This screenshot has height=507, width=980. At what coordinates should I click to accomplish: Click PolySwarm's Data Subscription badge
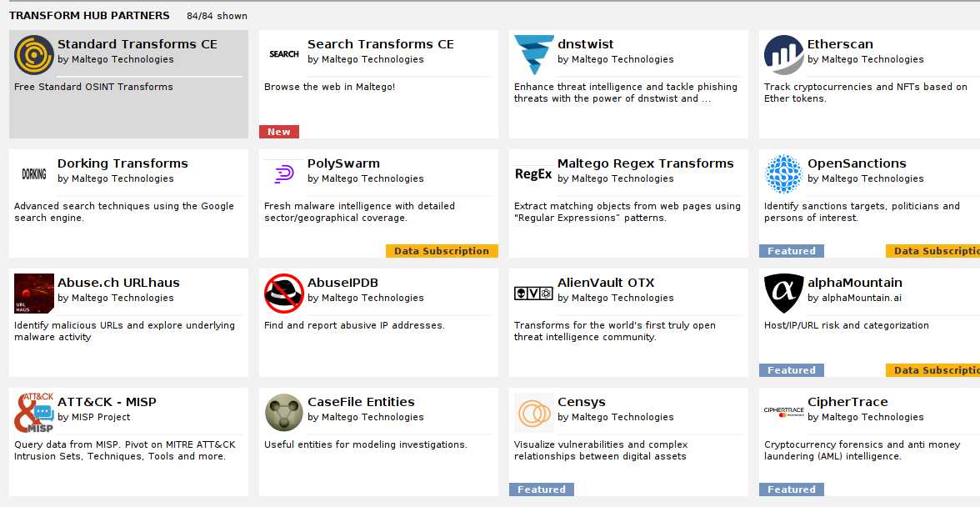click(442, 251)
